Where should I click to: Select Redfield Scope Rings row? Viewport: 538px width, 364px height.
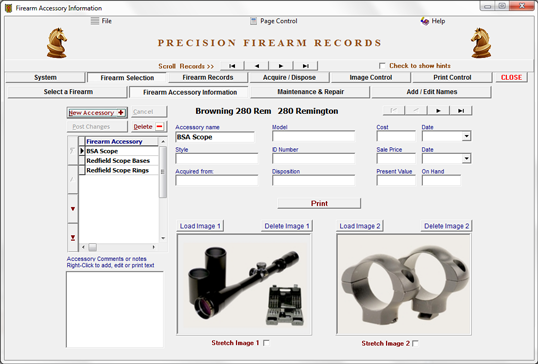[x=122, y=170]
